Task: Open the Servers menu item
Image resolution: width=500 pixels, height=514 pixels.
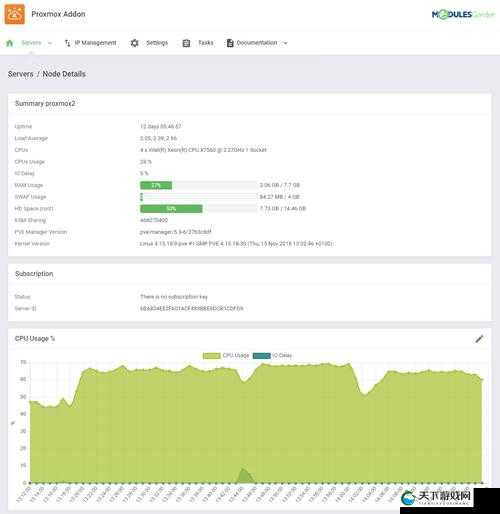Action: point(31,43)
